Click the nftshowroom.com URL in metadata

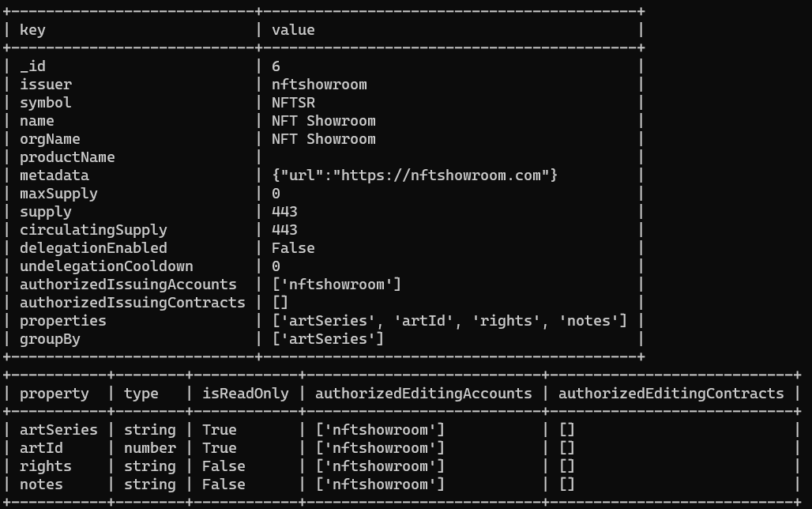[x=442, y=175]
